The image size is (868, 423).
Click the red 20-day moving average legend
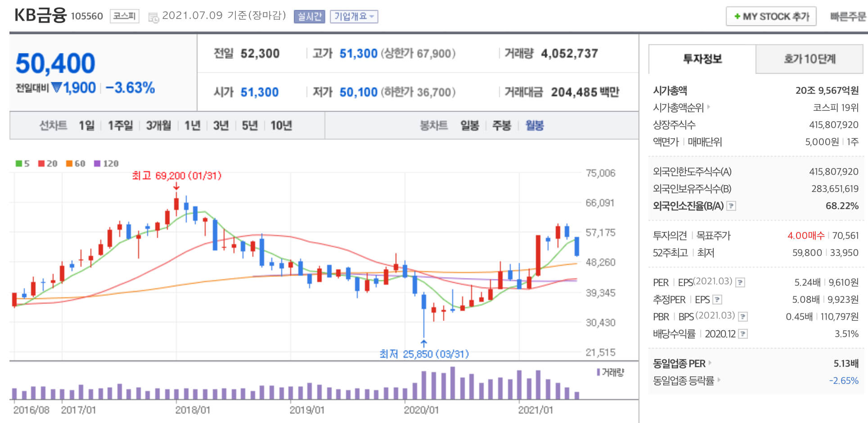(48, 164)
